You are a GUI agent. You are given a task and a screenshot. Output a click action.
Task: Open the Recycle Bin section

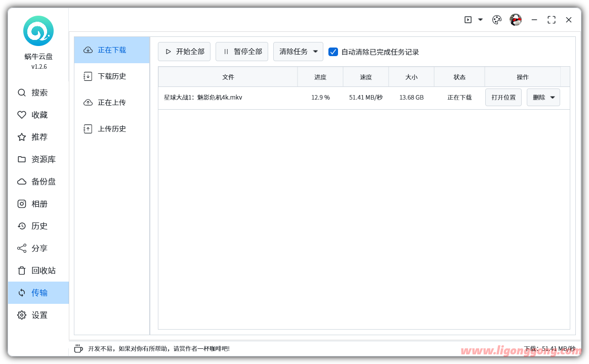coord(38,270)
